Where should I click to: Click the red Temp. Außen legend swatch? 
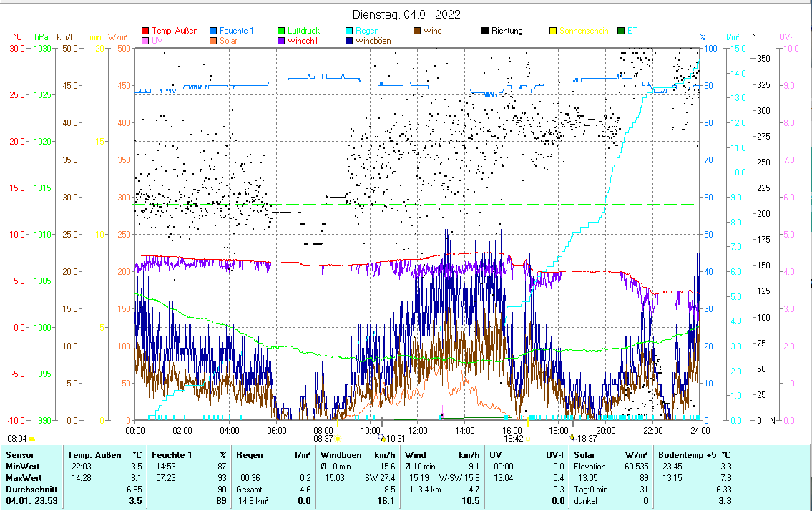[x=146, y=31]
